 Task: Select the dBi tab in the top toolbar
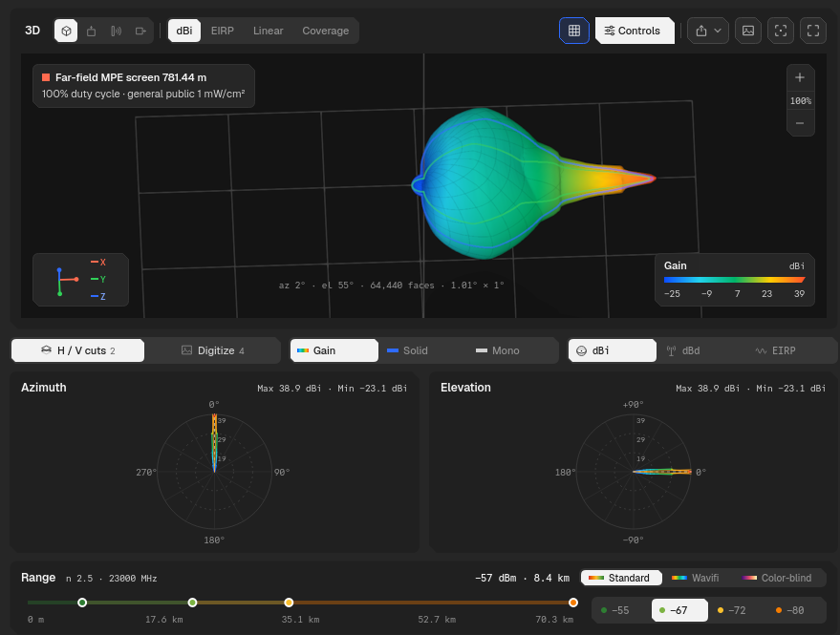tap(184, 31)
